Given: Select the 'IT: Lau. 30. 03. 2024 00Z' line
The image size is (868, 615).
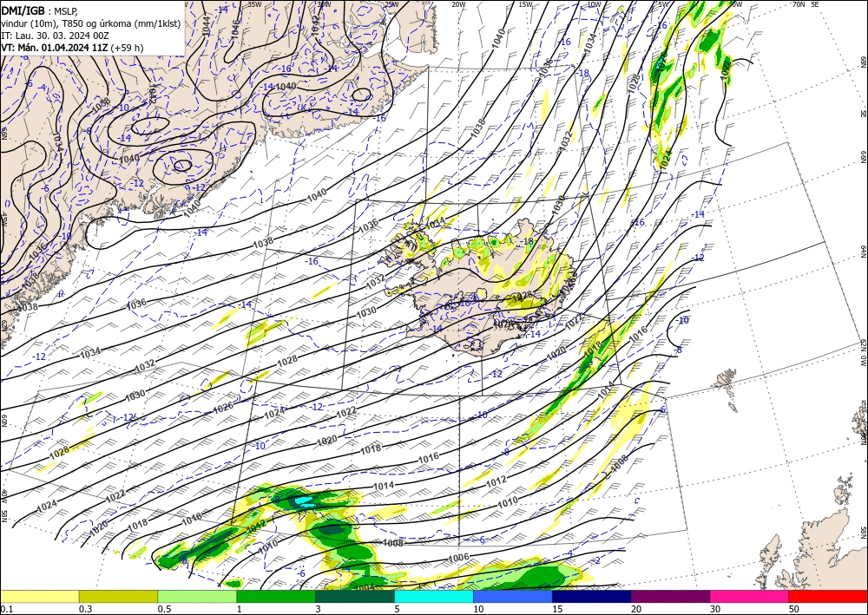Looking at the screenshot, I should coord(55,36).
